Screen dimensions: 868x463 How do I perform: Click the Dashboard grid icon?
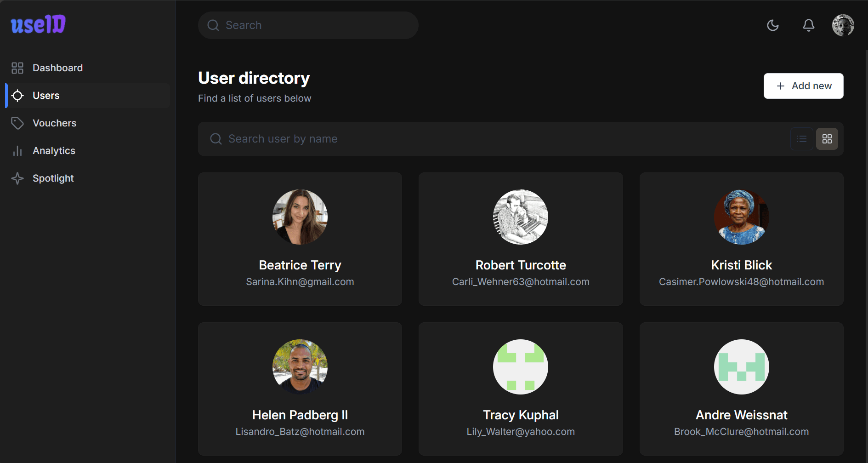17,68
